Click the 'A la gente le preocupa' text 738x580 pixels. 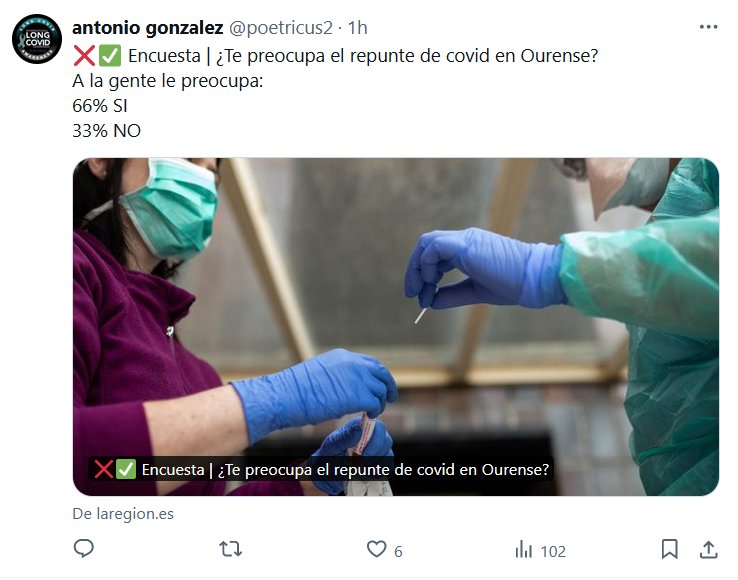pos(168,81)
